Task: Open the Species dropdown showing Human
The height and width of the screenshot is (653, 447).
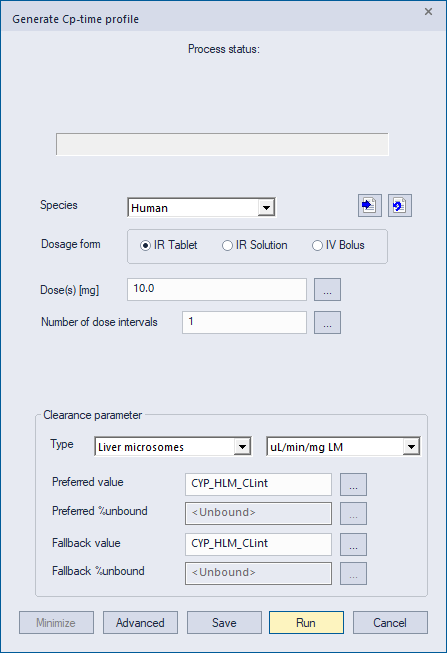Action: click(201, 207)
